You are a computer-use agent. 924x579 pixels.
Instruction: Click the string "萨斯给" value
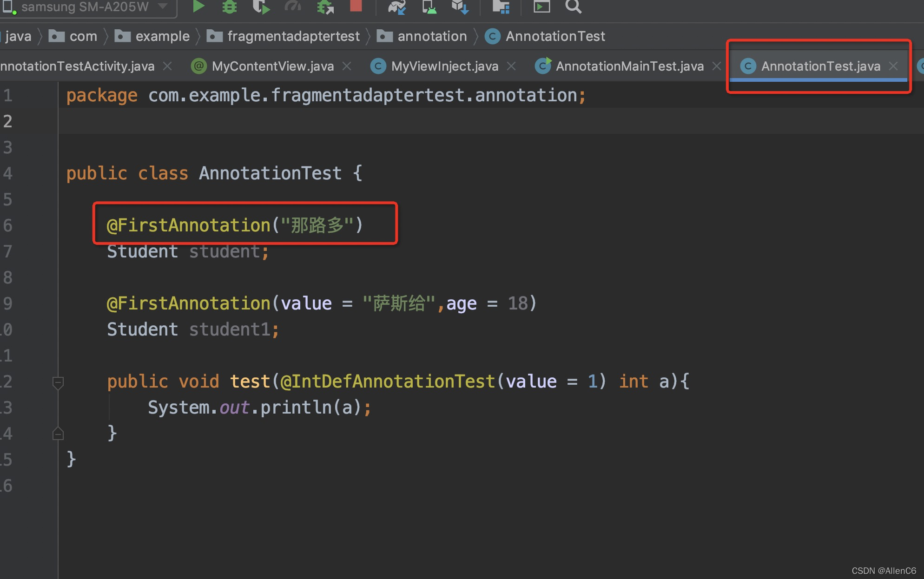399,303
